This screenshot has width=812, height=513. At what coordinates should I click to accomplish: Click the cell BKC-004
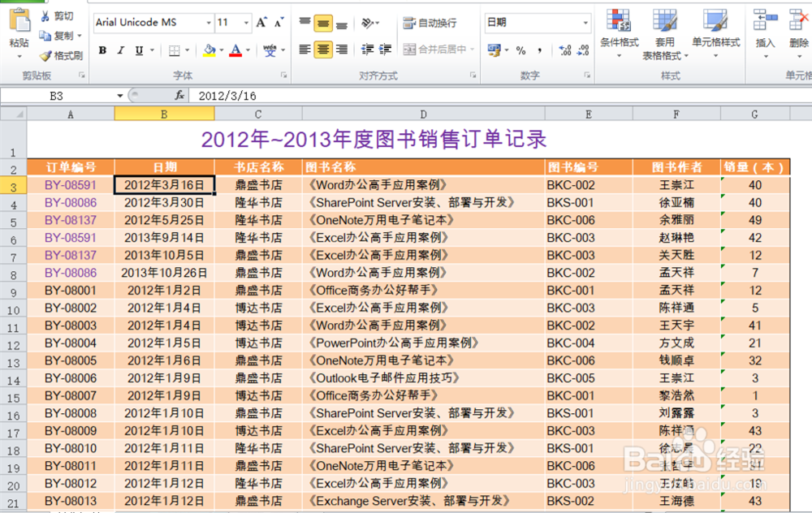coord(588,343)
